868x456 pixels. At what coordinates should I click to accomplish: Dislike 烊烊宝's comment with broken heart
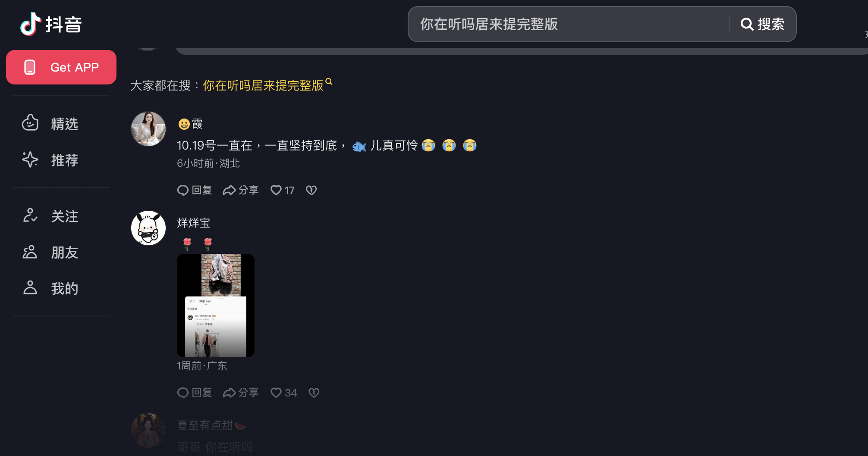point(314,393)
